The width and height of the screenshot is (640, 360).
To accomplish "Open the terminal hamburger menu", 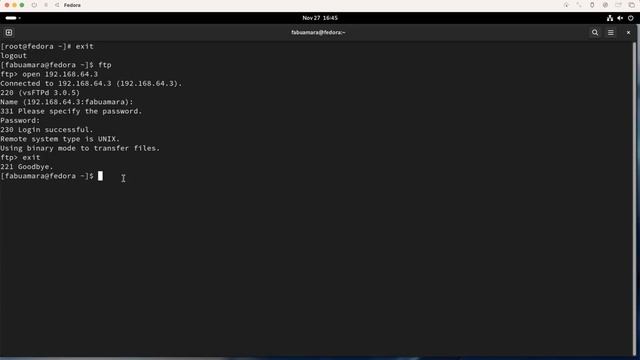I will click(x=611, y=32).
